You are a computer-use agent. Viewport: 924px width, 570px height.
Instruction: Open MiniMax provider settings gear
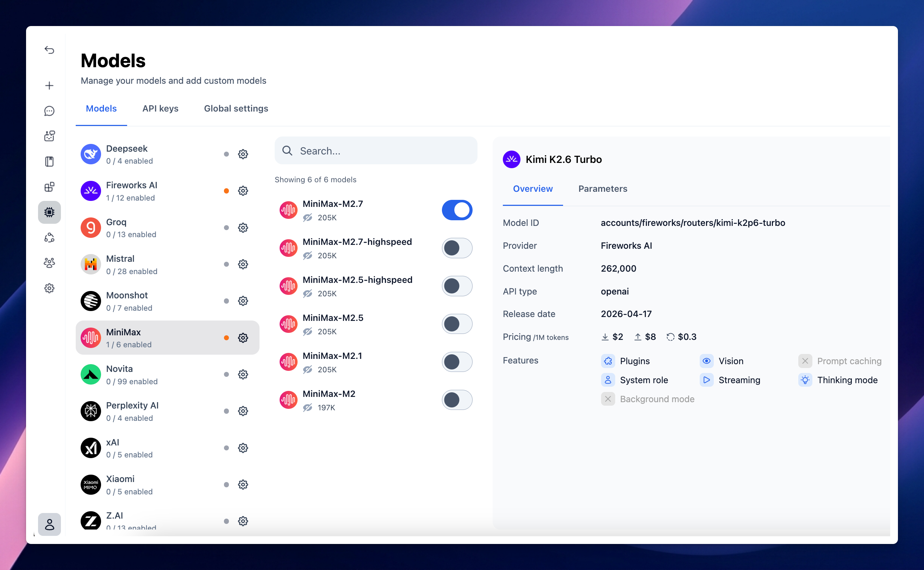click(x=243, y=338)
